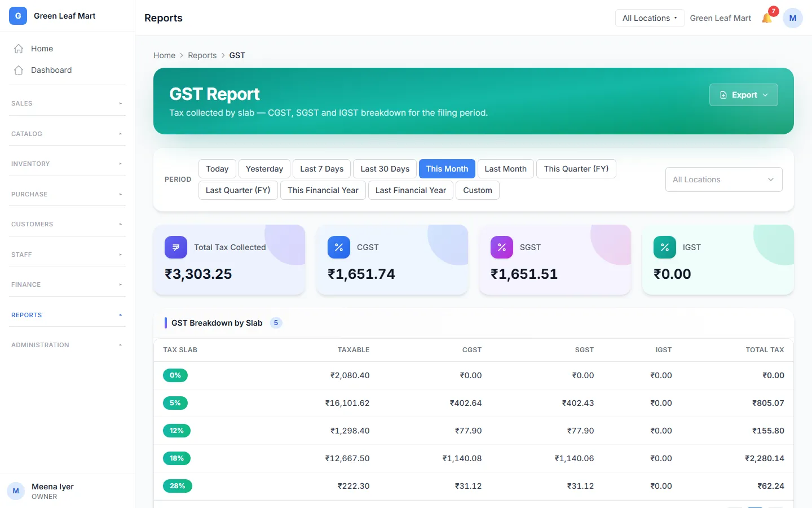
Task: Click the SGST percent icon
Action: point(502,247)
